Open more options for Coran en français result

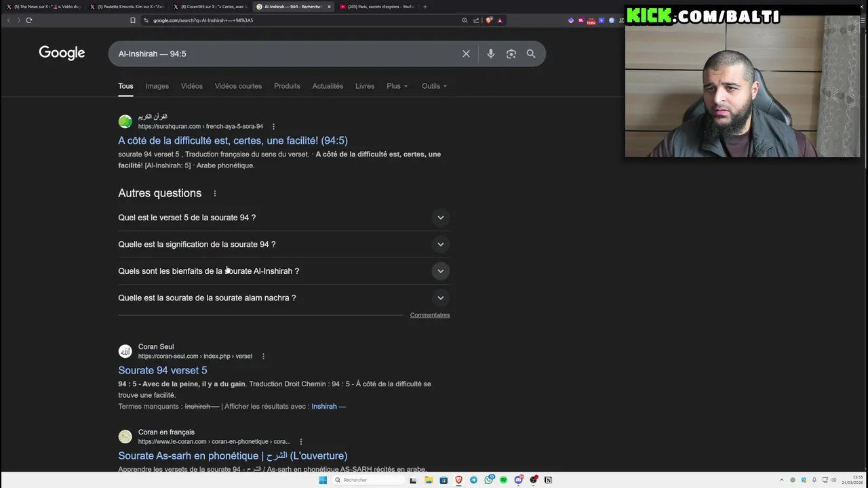click(x=300, y=442)
